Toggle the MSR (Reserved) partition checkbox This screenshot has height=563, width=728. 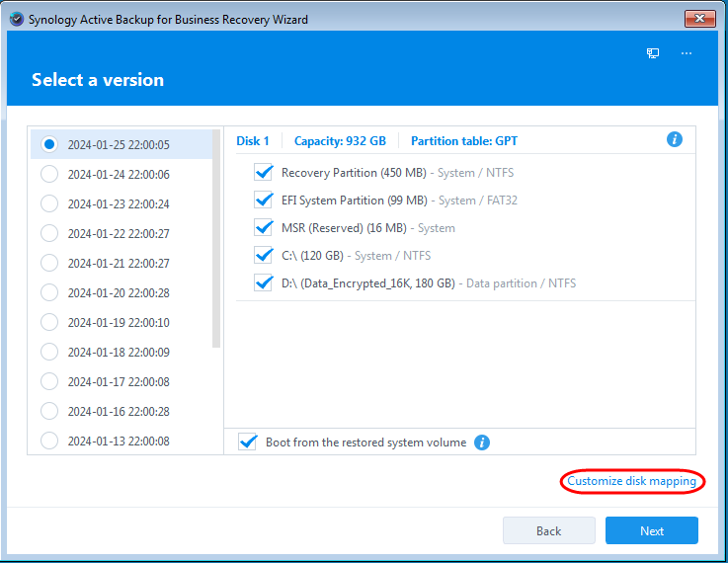click(x=264, y=228)
